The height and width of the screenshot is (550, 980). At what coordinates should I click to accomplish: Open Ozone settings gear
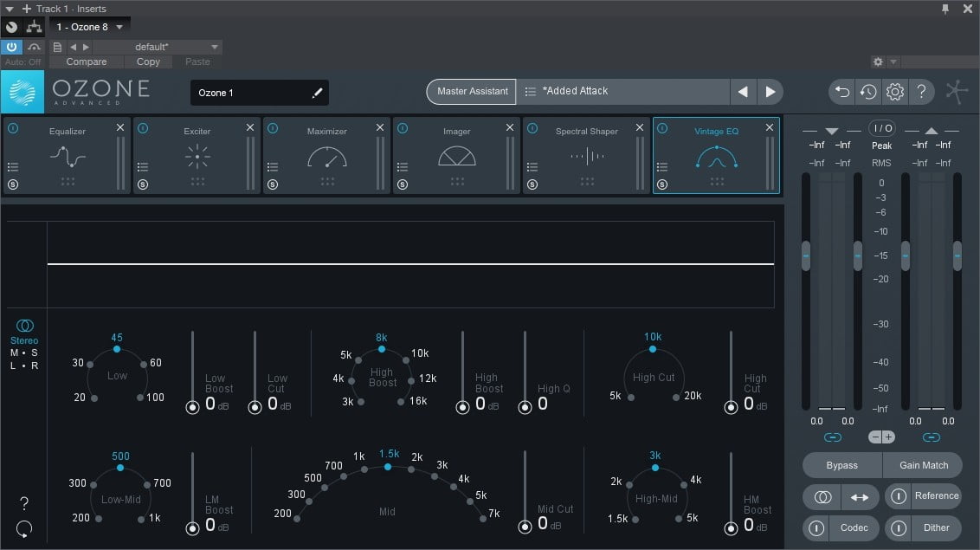(895, 92)
